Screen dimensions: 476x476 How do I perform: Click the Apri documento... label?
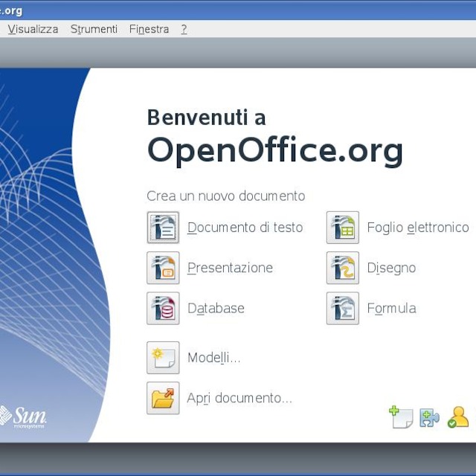(x=239, y=398)
